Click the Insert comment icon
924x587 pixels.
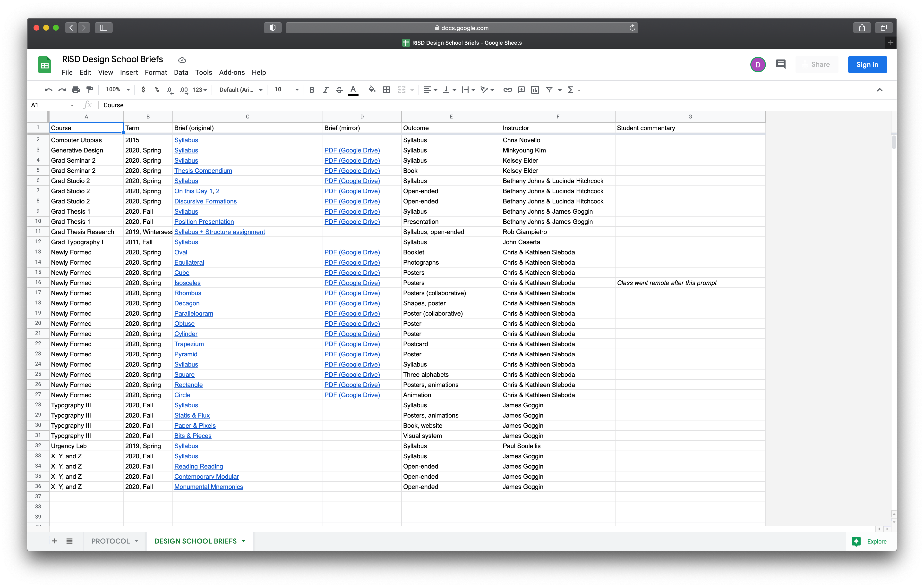tap(522, 90)
